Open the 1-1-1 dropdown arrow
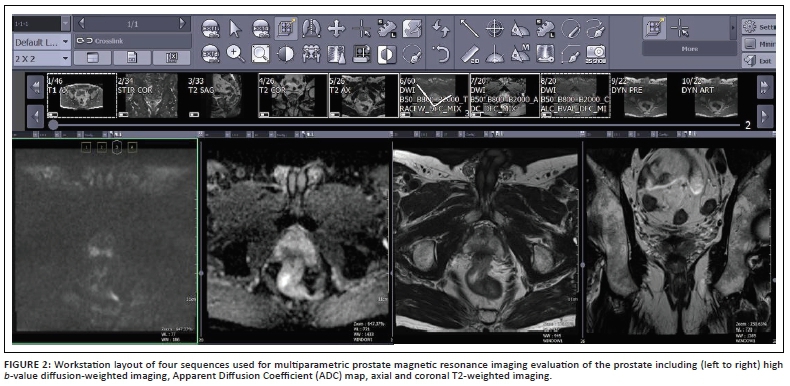790x386 pixels. [65, 24]
